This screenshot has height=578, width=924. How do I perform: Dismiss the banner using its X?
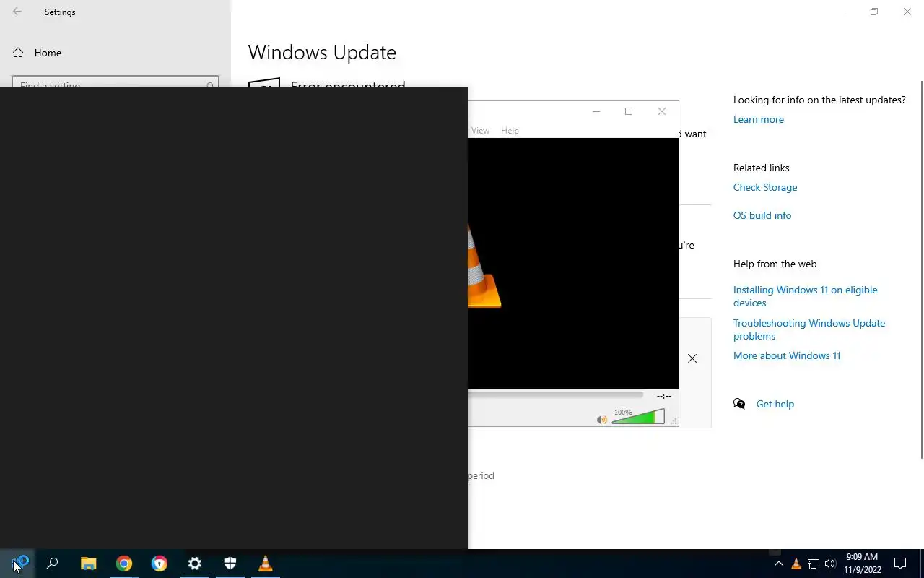point(692,358)
